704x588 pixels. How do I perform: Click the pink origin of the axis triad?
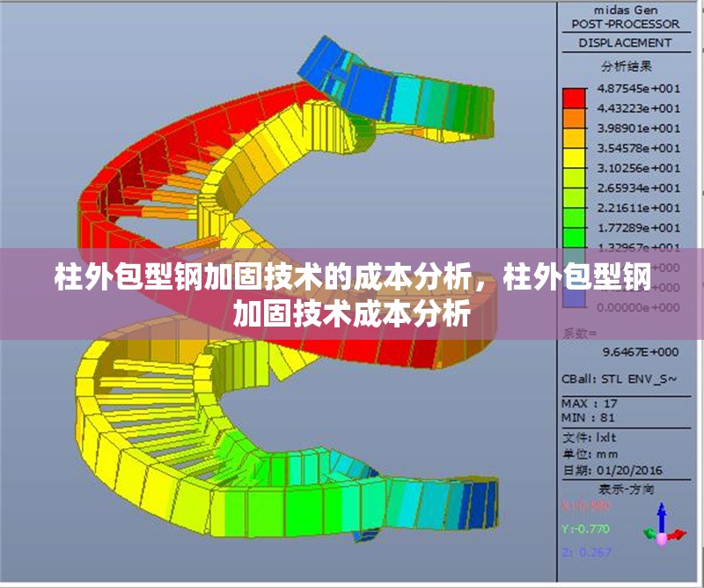click(662, 540)
